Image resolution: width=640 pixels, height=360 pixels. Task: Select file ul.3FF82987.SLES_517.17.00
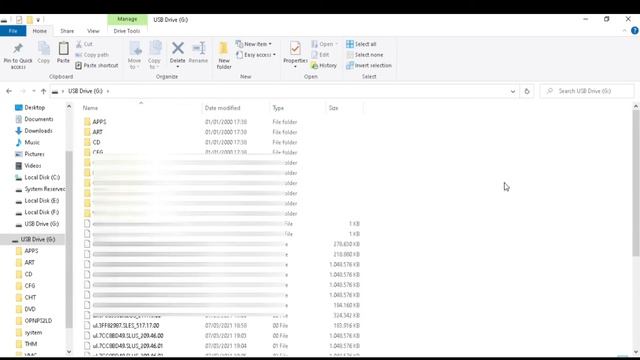point(126,325)
